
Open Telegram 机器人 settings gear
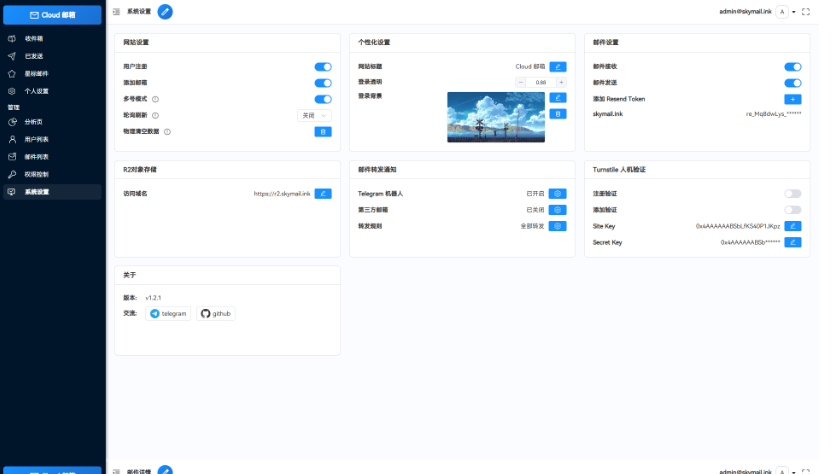click(x=558, y=193)
